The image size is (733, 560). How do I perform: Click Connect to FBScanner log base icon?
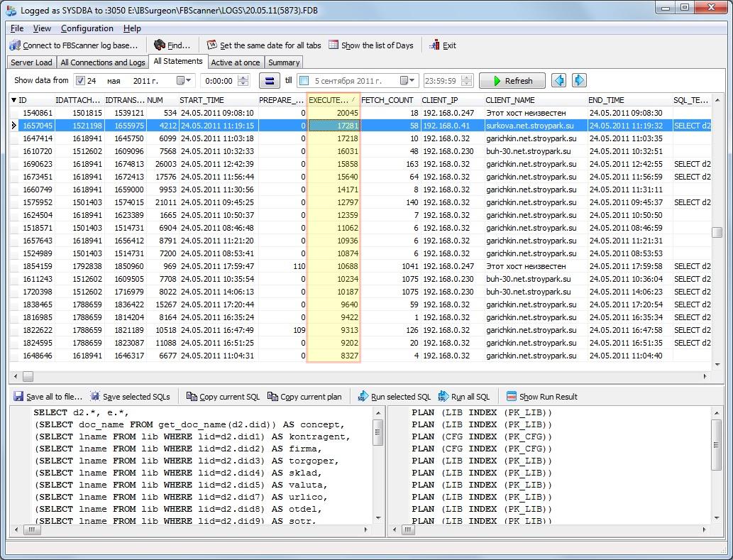[x=15, y=45]
